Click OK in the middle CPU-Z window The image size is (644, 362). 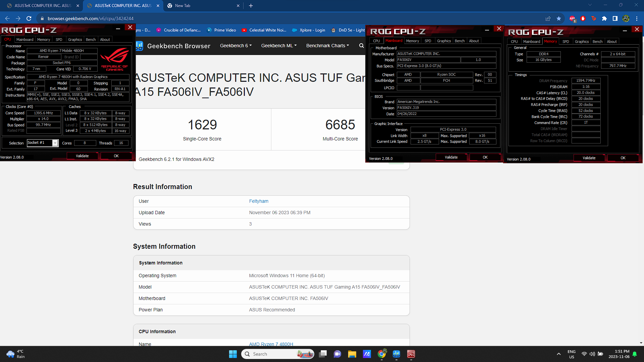tap(485, 157)
